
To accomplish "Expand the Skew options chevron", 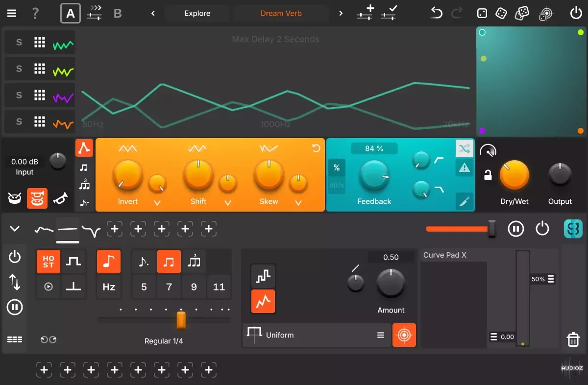I will [x=298, y=203].
